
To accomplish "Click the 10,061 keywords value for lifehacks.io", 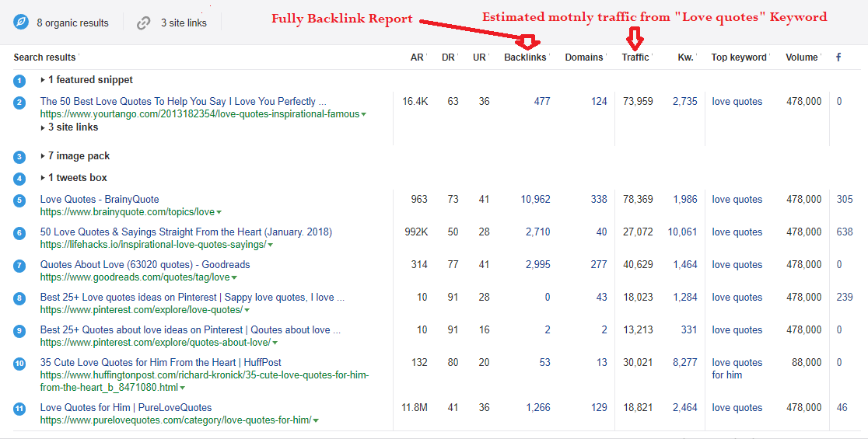I will pyautogui.click(x=682, y=232).
